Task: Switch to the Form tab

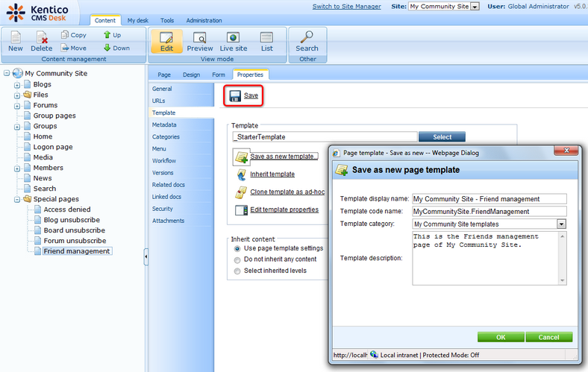Action: click(x=219, y=75)
